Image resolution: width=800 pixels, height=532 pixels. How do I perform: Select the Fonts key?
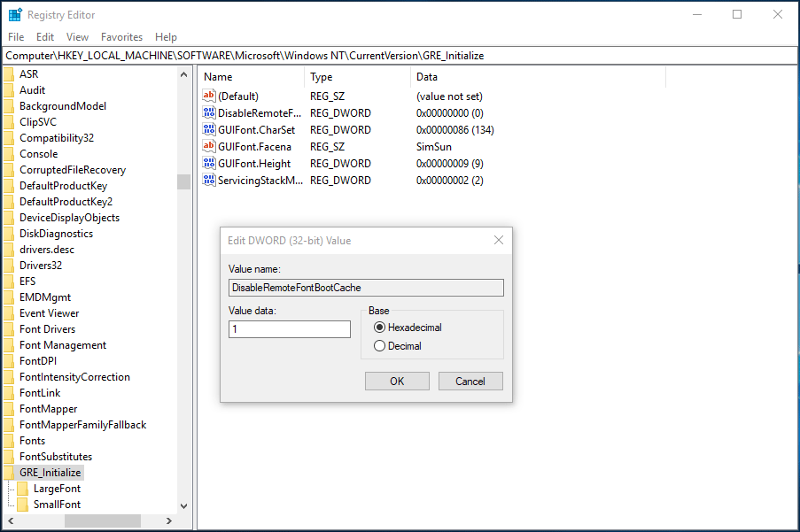(32, 441)
